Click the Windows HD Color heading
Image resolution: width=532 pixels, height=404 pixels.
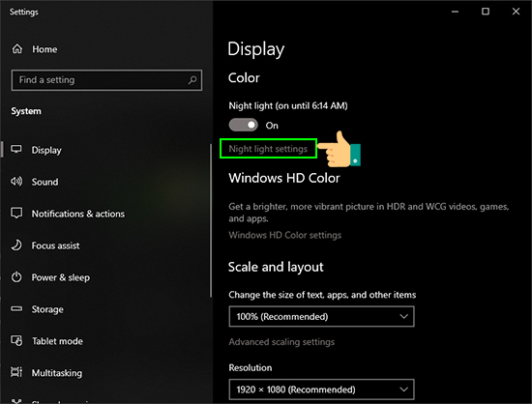[x=284, y=178]
